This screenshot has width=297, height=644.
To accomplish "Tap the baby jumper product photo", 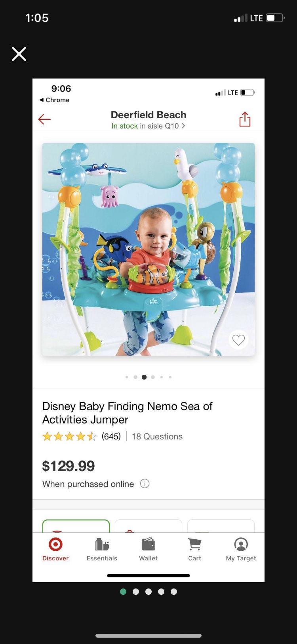I will tap(148, 249).
